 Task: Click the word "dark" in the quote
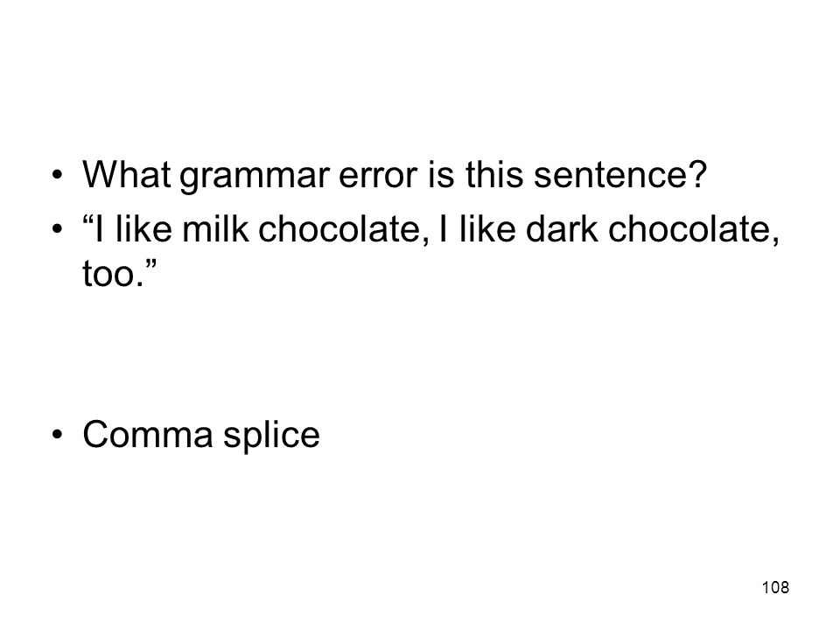(x=562, y=229)
